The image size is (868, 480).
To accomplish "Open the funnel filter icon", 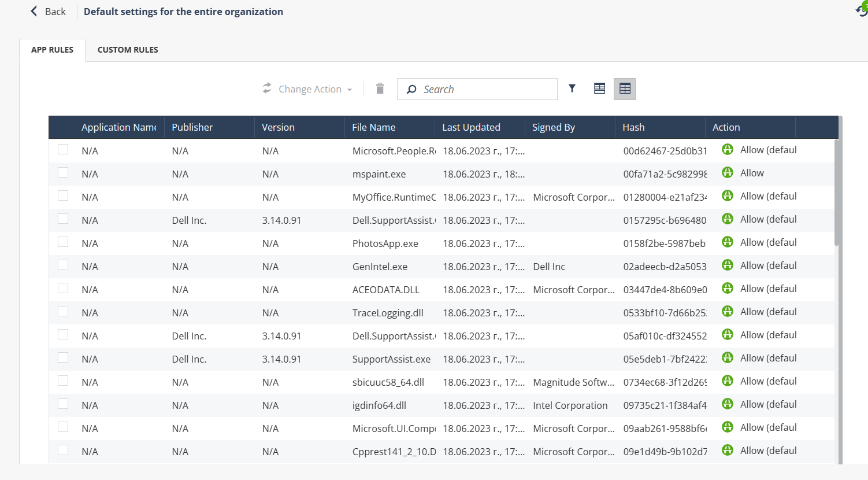I will [x=572, y=88].
